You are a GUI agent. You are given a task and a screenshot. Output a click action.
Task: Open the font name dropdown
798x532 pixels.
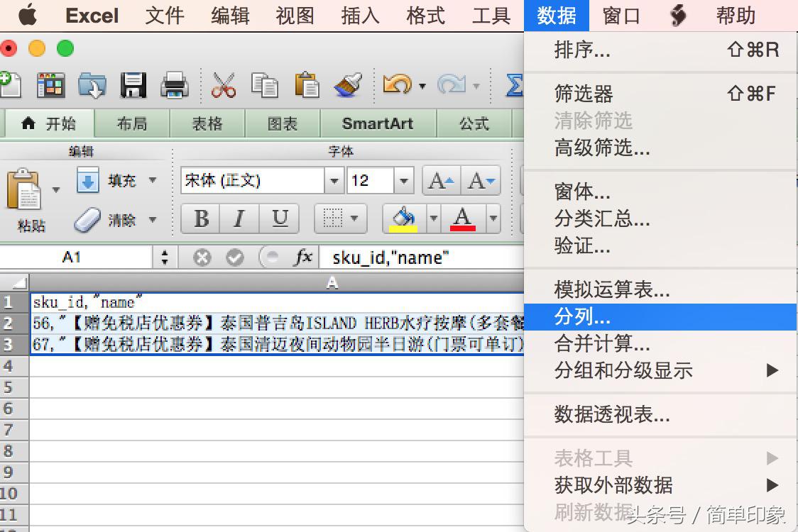tap(334, 180)
